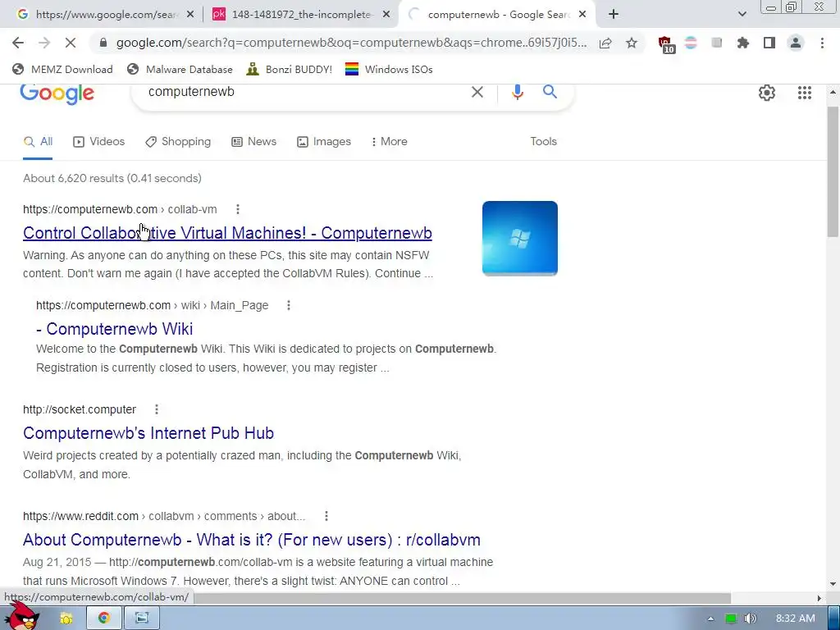
Task: Close the first Google search tab
Action: (190, 15)
